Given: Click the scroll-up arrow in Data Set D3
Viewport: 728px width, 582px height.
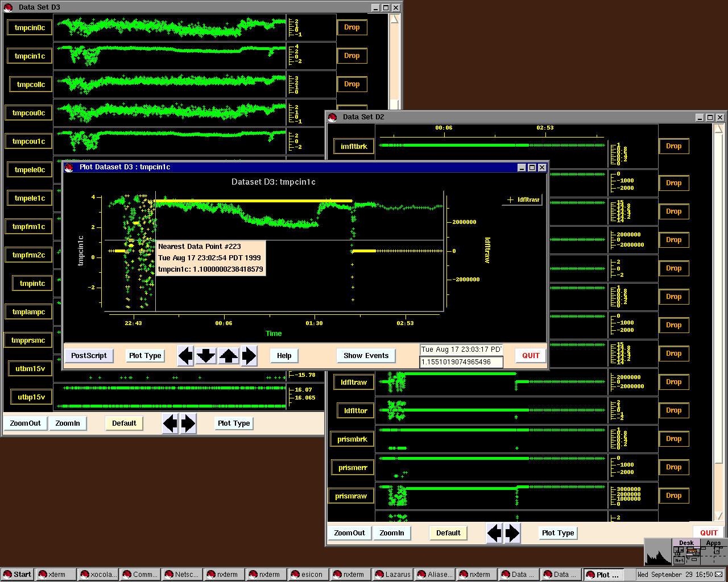Looking at the screenshot, I should point(395,18).
